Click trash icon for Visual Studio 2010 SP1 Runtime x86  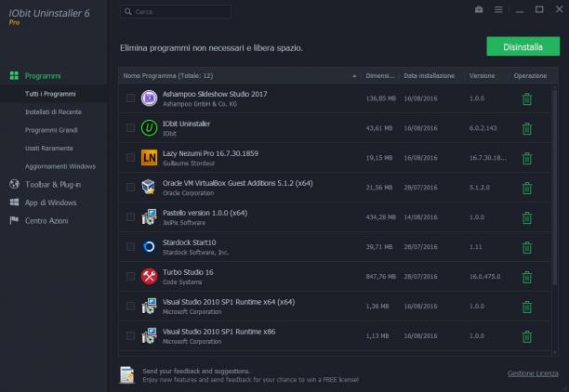(527, 336)
